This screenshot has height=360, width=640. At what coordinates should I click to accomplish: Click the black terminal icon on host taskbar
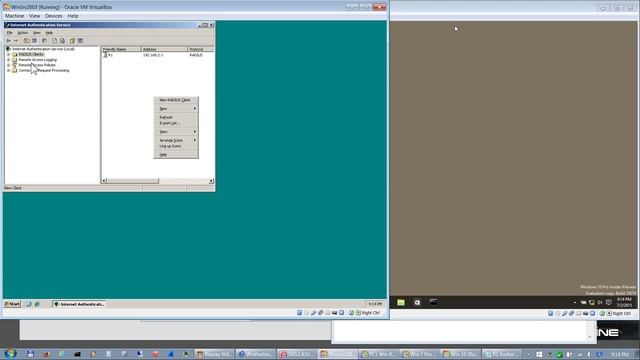77,354
